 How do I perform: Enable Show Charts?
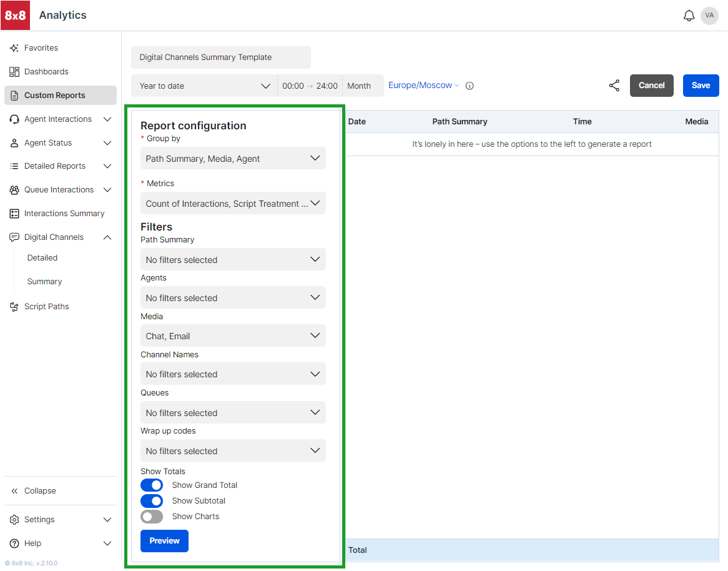[152, 516]
